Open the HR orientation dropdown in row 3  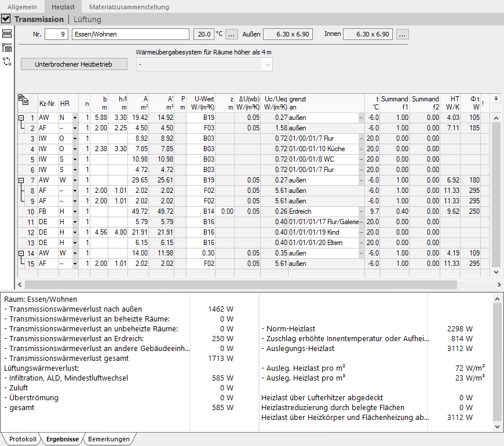[x=75, y=139]
